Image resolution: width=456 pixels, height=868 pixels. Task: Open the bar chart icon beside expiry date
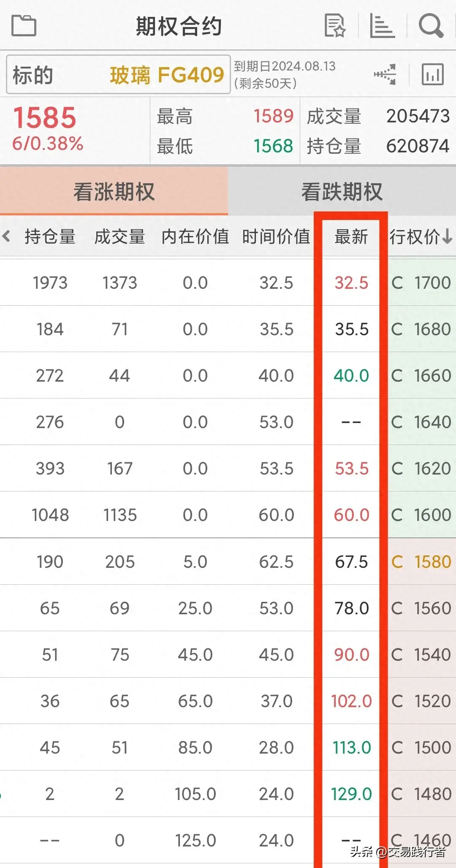[x=433, y=74]
